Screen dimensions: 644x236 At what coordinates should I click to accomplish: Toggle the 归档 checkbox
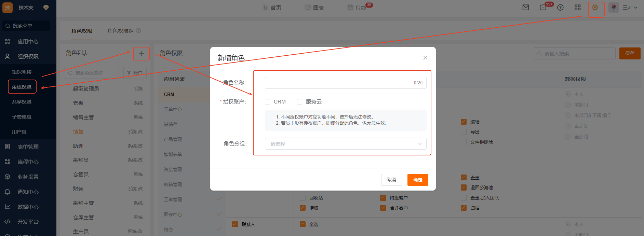(464, 208)
